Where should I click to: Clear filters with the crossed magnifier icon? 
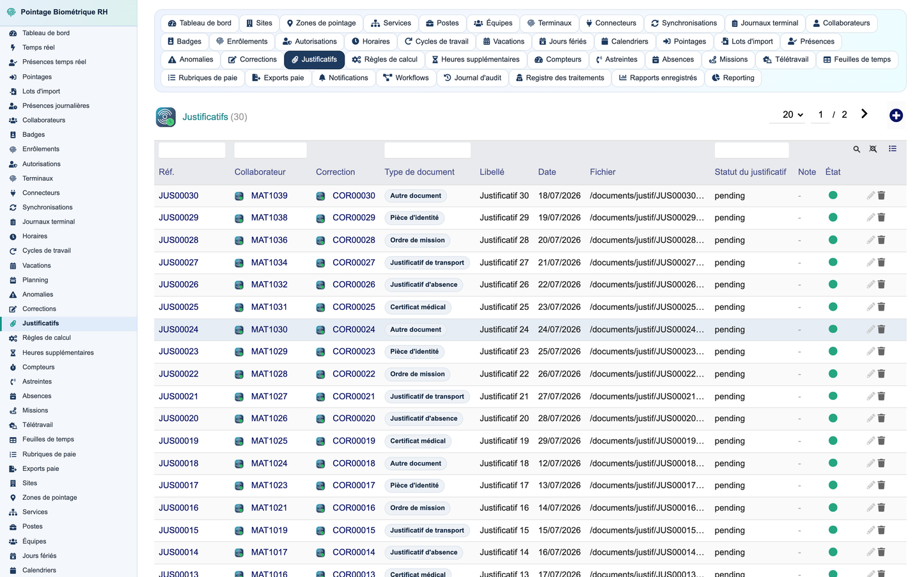click(873, 150)
